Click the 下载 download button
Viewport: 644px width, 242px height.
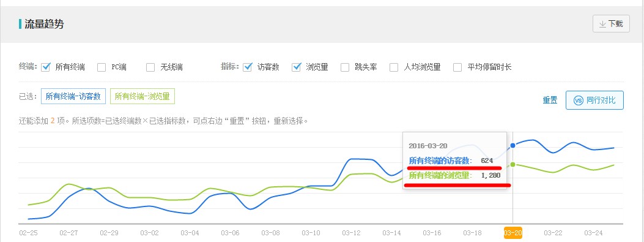tap(611, 24)
